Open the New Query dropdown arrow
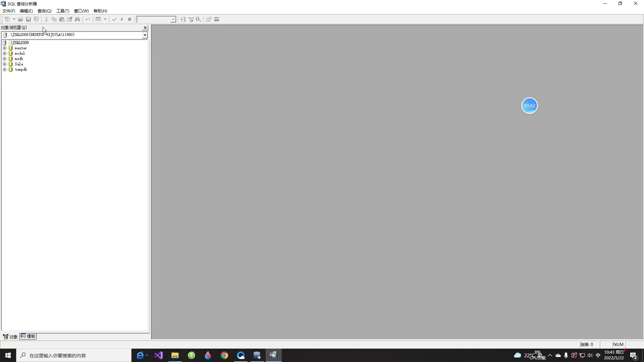The height and width of the screenshot is (362, 644). click(x=14, y=19)
